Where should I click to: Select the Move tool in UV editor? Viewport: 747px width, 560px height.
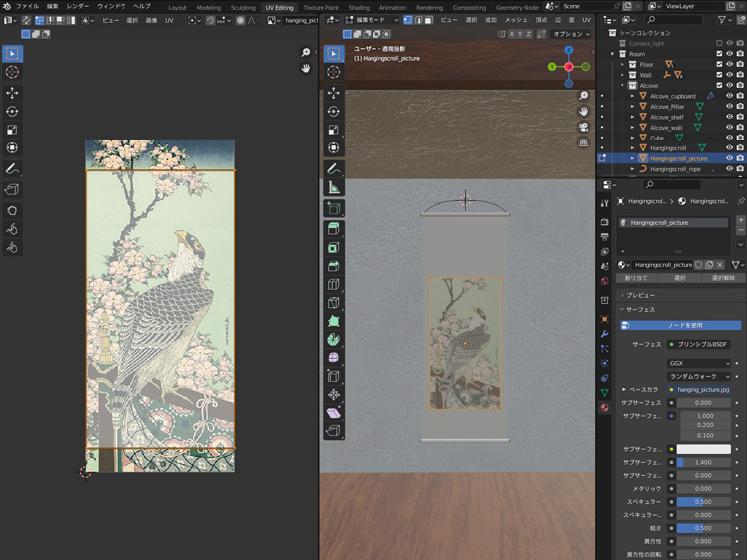tap(12, 92)
